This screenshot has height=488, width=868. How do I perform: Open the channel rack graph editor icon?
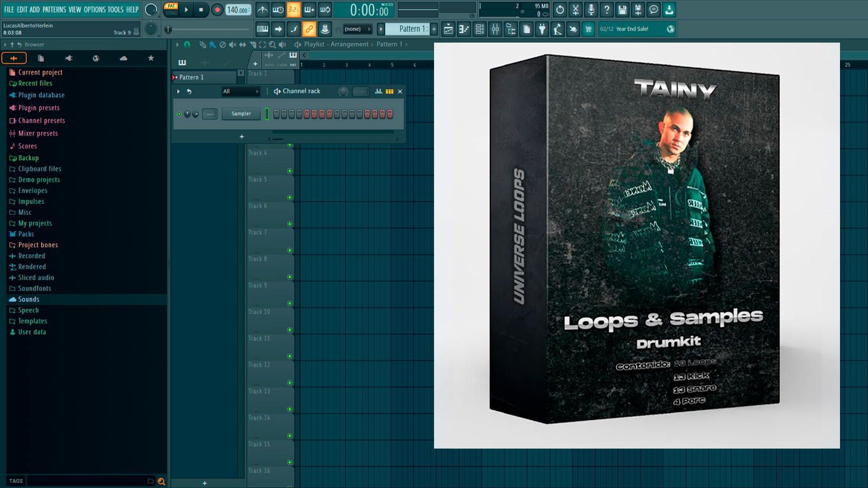[379, 91]
